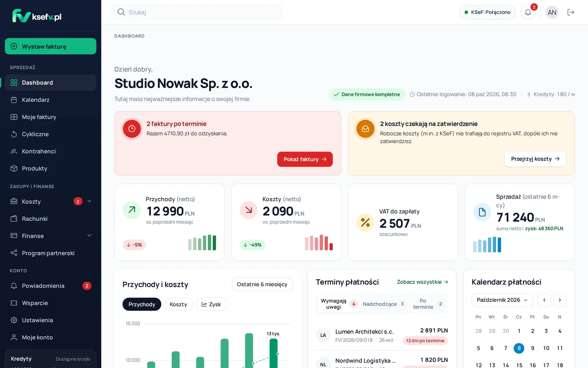
Task: Open the Październik 2026 month dropdown
Action: tap(502, 300)
